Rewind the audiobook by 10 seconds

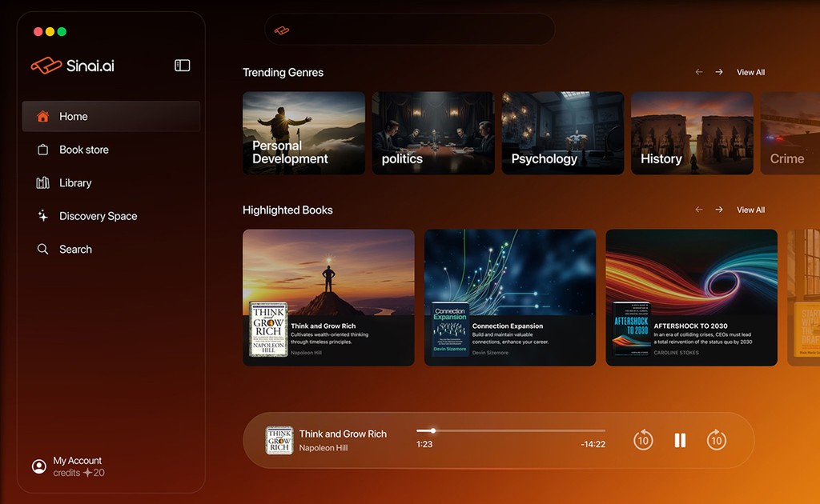[x=643, y=440]
